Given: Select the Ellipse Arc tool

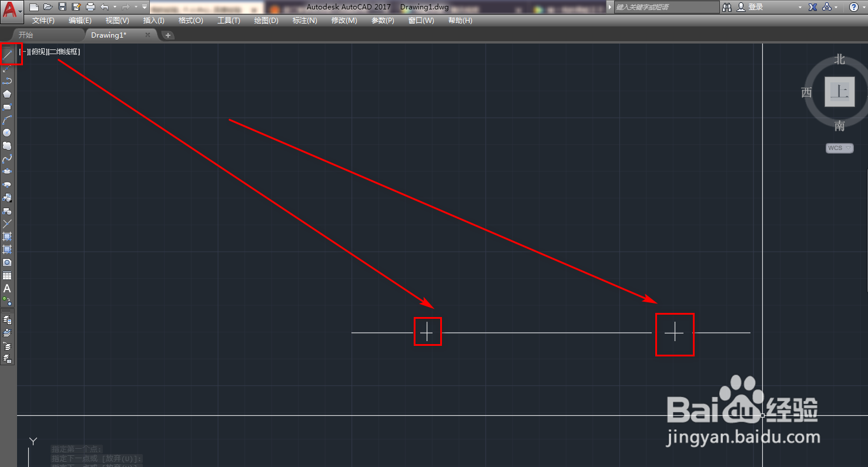Looking at the screenshot, I should tap(8, 185).
